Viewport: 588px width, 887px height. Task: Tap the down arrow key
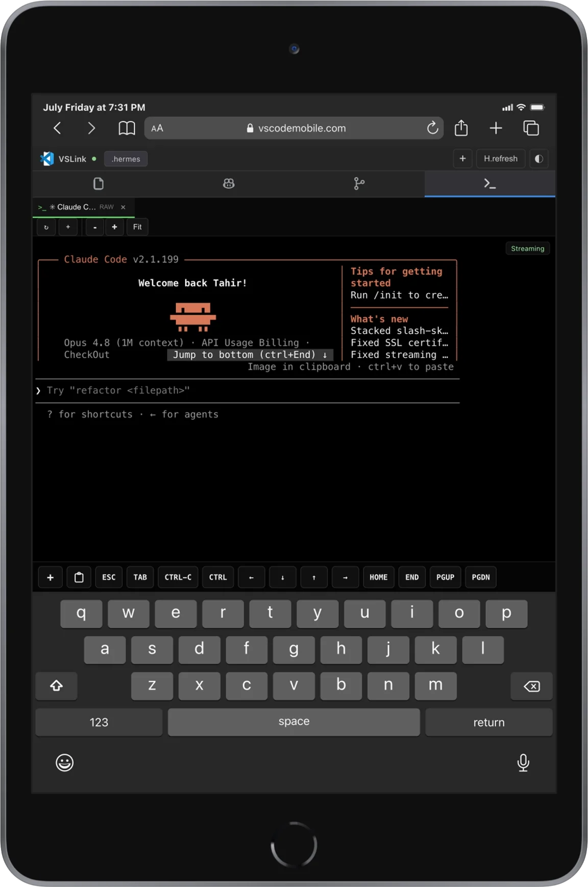pos(283,577)
